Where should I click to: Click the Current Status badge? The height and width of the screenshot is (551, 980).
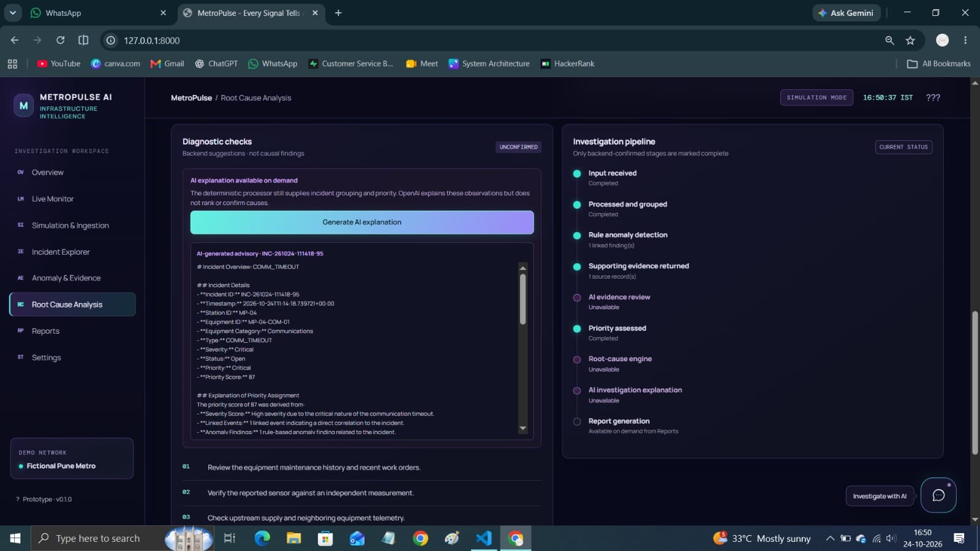pyautogui.click(x=903, y=147)
